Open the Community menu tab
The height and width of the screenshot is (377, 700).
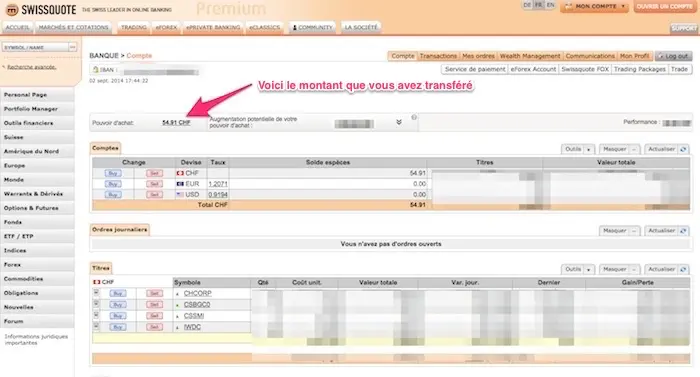coord(312,27)
